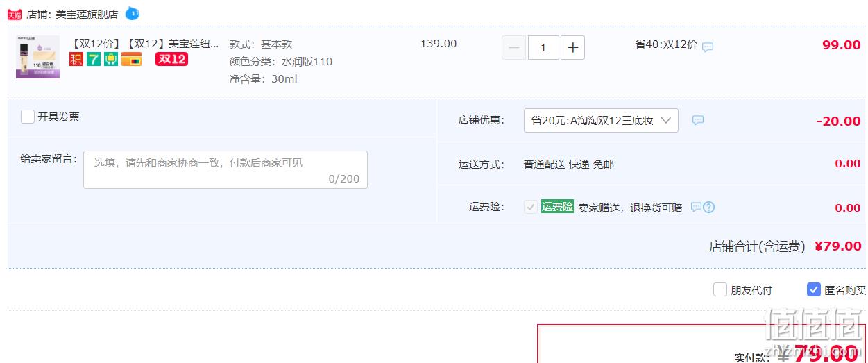Screen dimensions: 868x363
Task: Click the 颜色分类: 水润版110 text
Action: (x=281, y=62)
